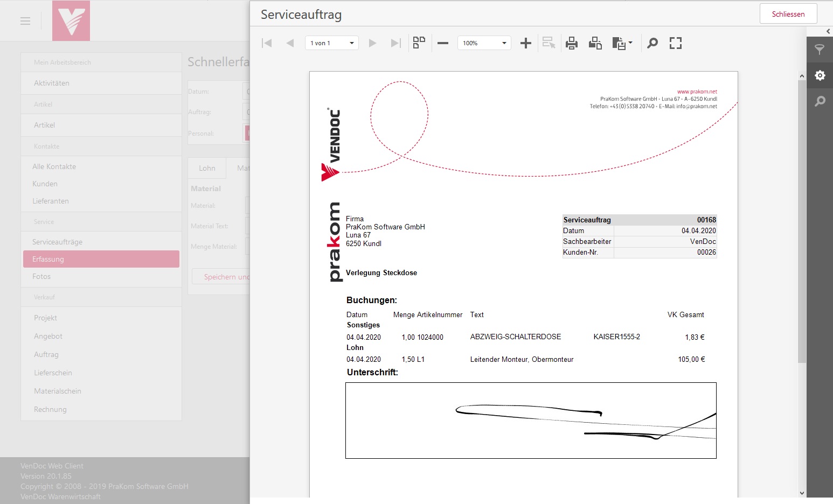Zoom out with the minus icon
This screenshot has width=833, height=504.
click(443, 43)
